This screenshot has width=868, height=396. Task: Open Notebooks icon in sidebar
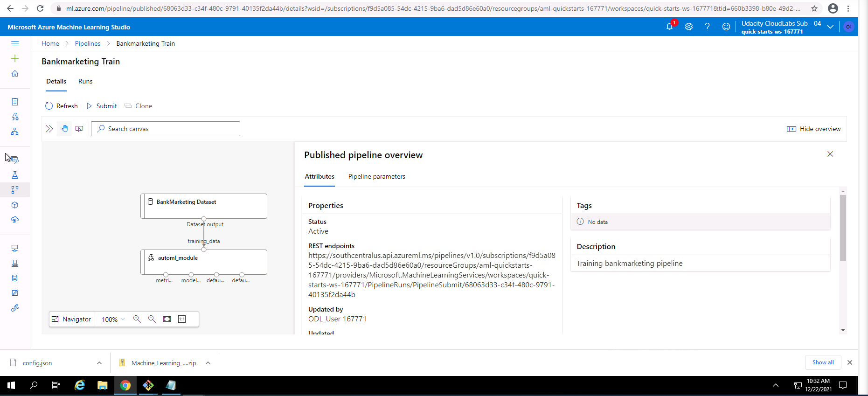[x=15, y=102]
